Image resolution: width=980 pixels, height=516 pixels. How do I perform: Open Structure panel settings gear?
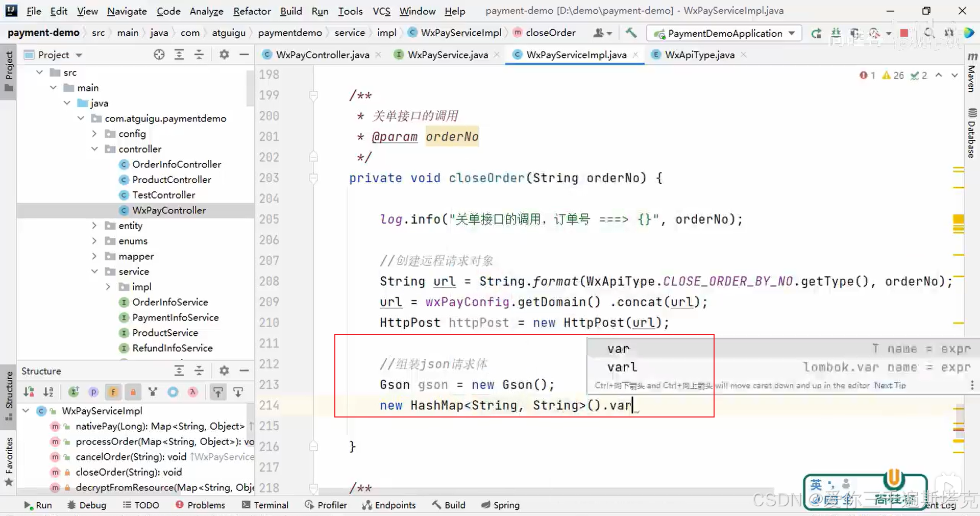click(x=224, y=371)
